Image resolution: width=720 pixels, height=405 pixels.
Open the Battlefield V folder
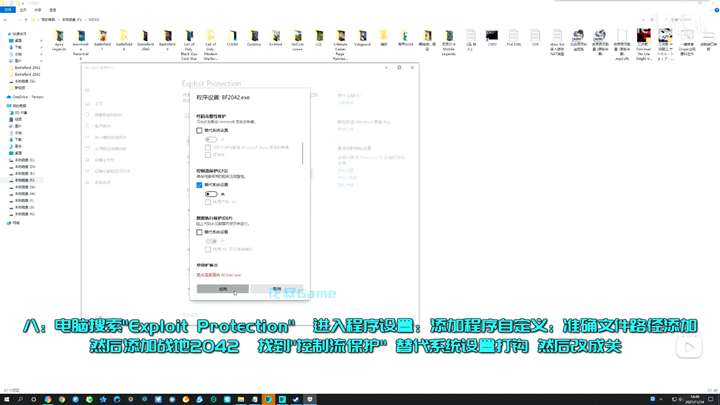(167, 40)
